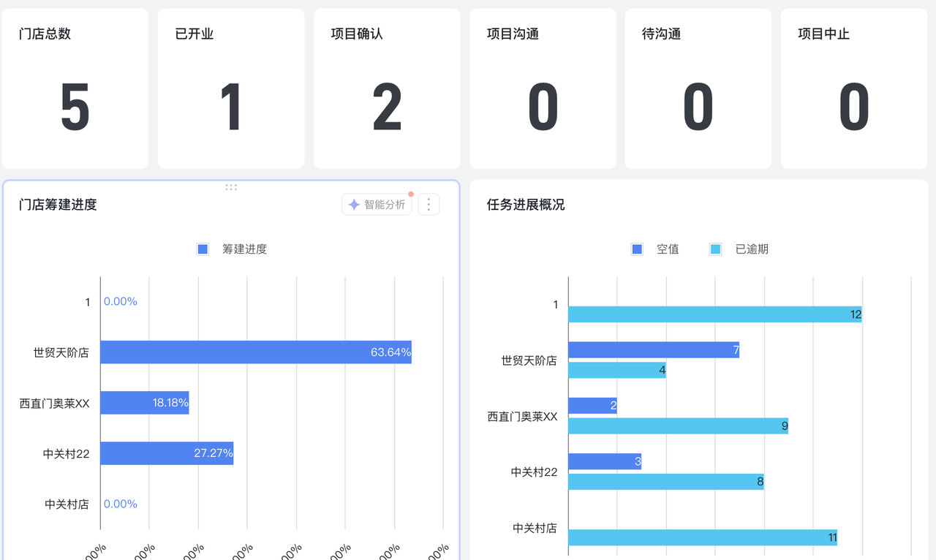
Task: Click the 中关村22 27.27% progress bar
Action: 167,453
